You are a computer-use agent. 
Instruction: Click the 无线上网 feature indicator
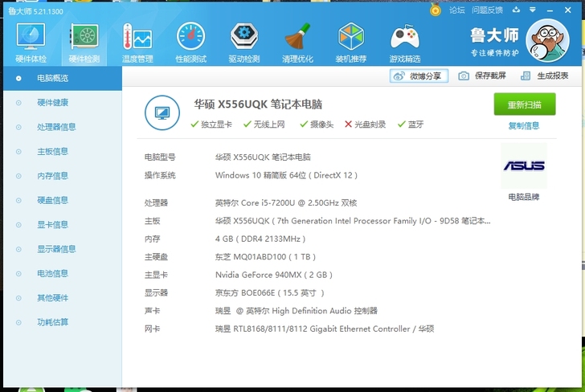pos(264,125)
